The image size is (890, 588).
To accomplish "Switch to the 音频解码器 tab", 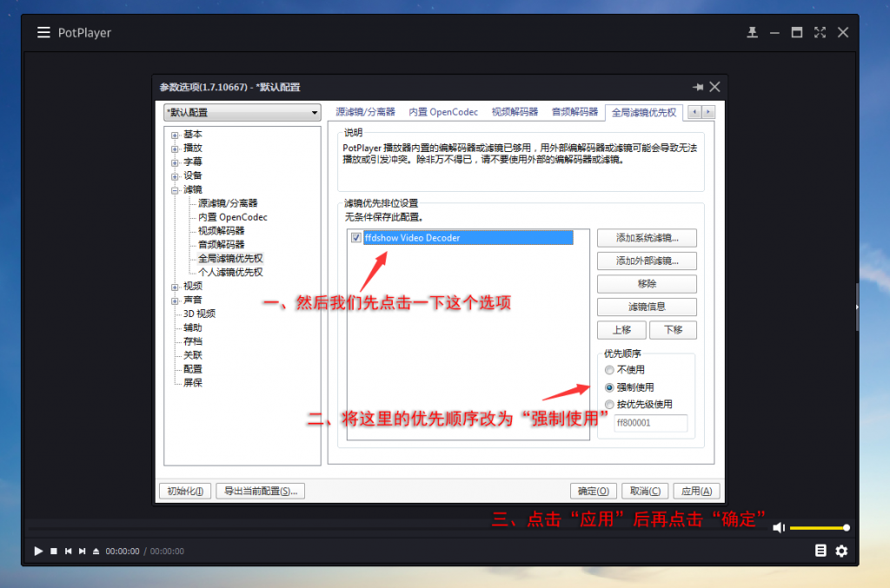I will click(x=575, y=112).
